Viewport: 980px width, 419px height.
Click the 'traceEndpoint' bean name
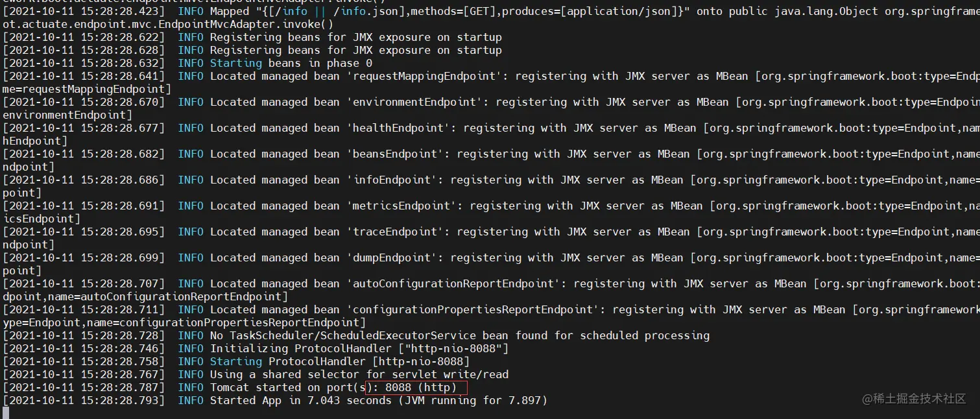[394, 232]
